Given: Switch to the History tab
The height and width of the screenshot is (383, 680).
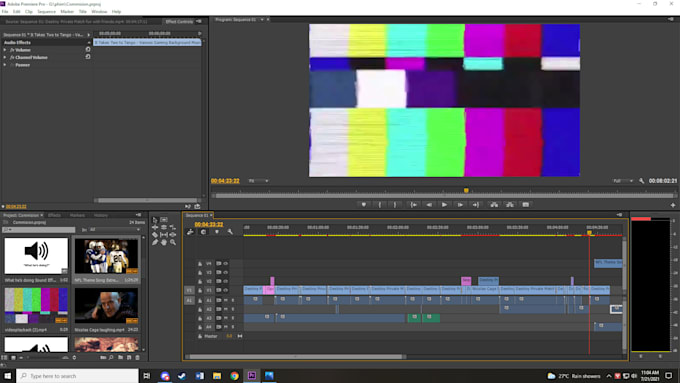Looking at the screenshot, I should point(101,215).
